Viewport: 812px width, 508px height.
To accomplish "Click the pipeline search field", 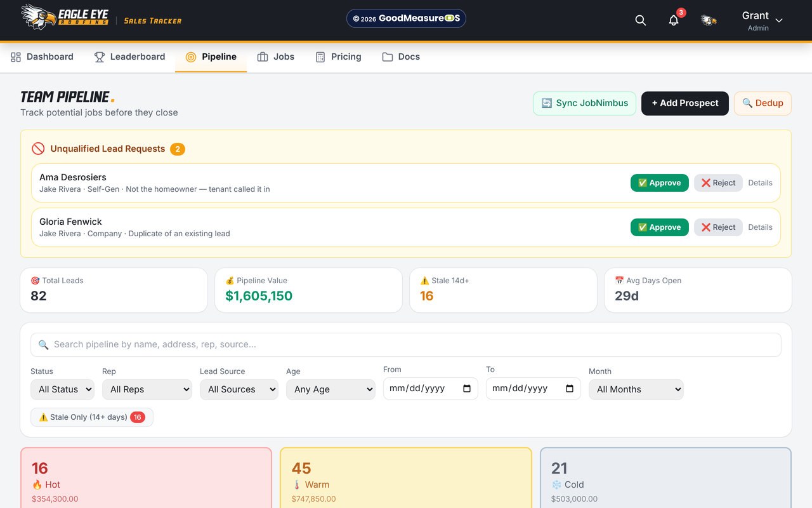I will click(406, 345).
